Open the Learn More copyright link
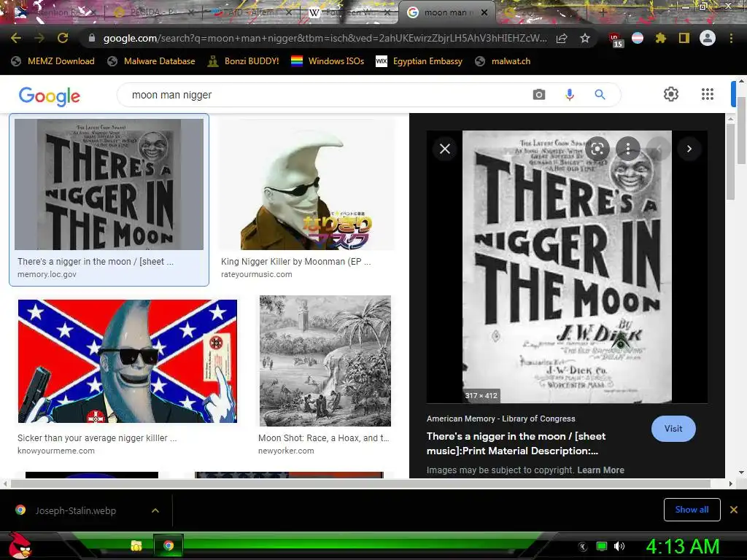747x560 pixels. click(601, 470)
